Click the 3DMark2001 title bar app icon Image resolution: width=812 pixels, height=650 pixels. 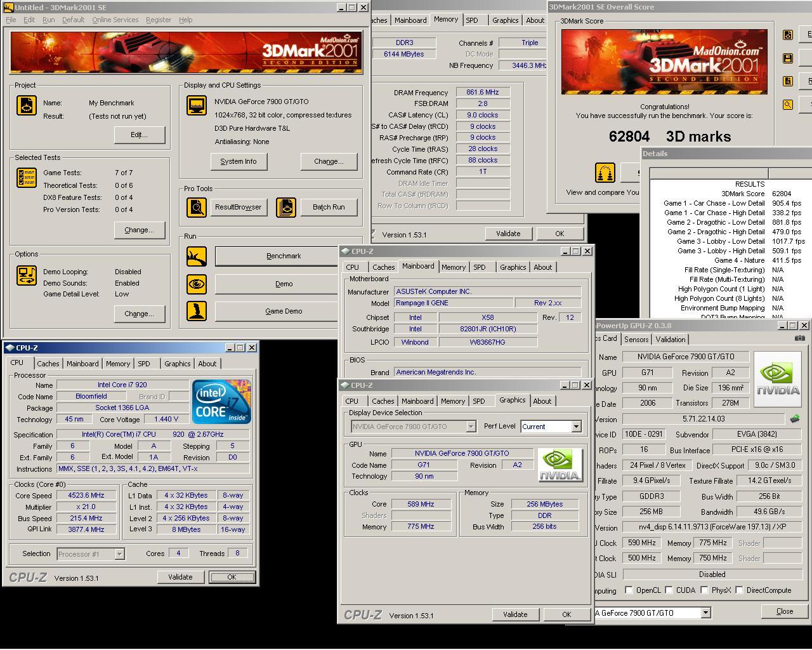8,8
